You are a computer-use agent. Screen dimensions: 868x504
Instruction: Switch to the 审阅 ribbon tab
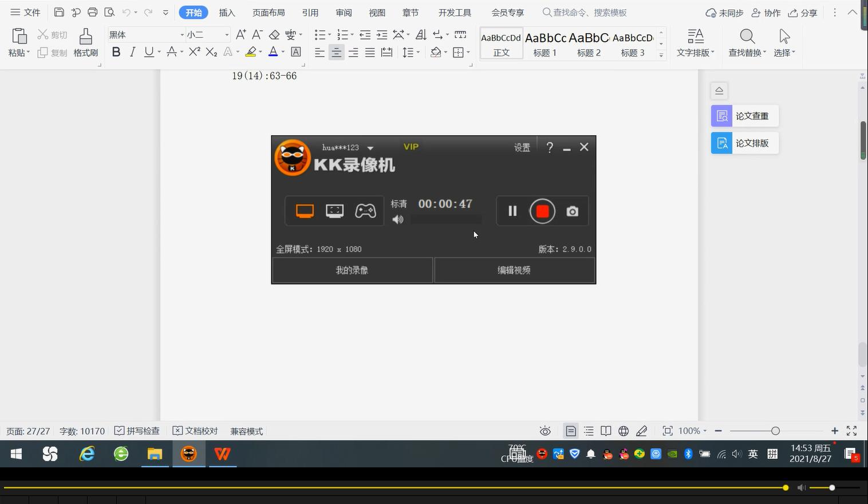pyautogui.click(x=343, y=12)
